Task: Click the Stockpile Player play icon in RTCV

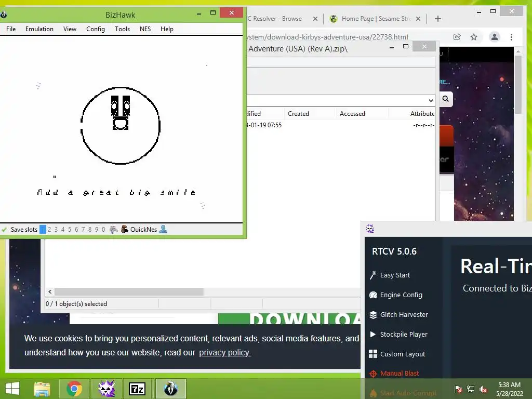Action: tap(373, 334)
